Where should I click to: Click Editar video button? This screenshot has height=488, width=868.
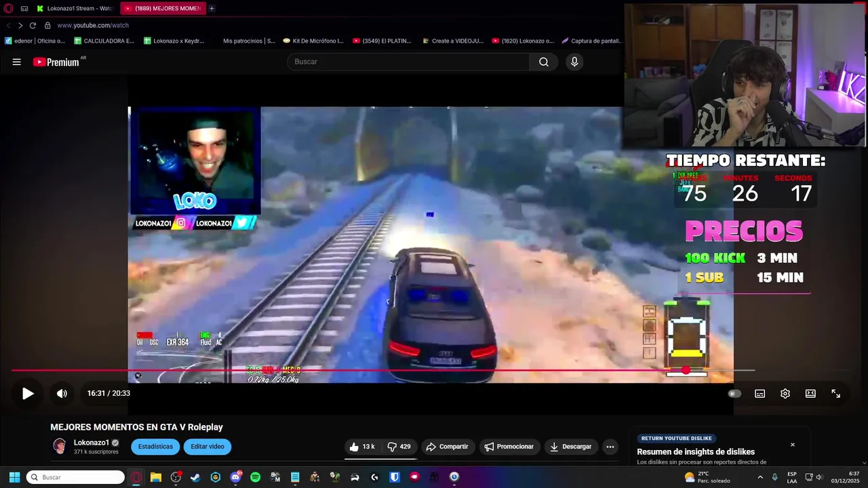tap(208, 447)
